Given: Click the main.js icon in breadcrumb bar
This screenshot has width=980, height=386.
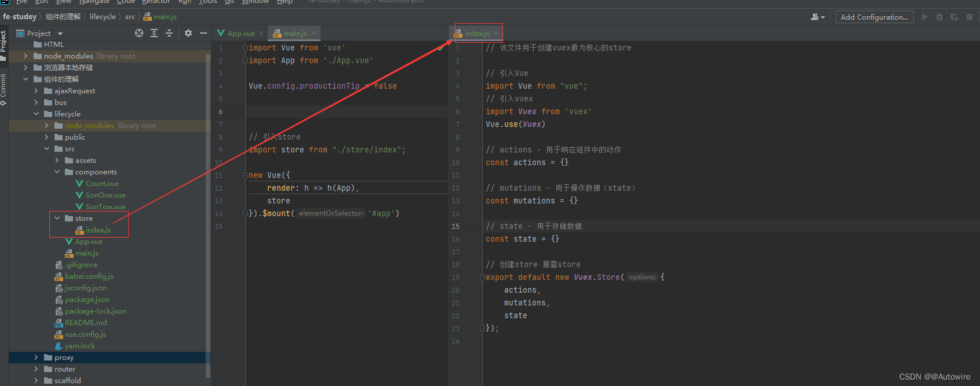Looking at the screenshot, I should tap(147, 17).
